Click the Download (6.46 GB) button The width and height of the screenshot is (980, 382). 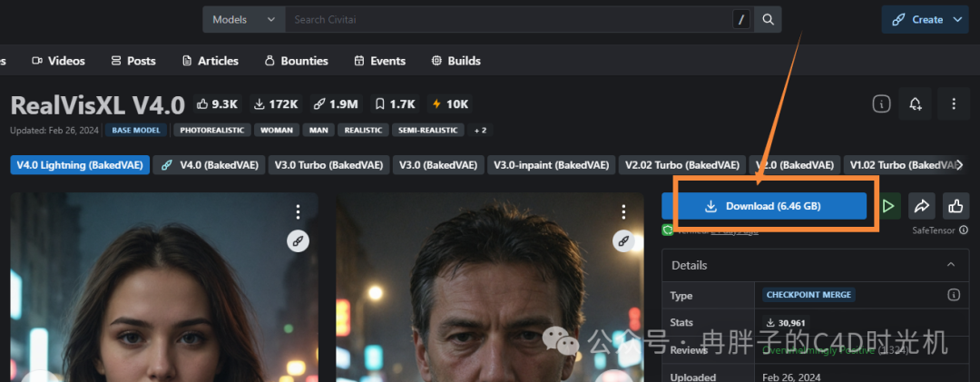tap(764, 206)
